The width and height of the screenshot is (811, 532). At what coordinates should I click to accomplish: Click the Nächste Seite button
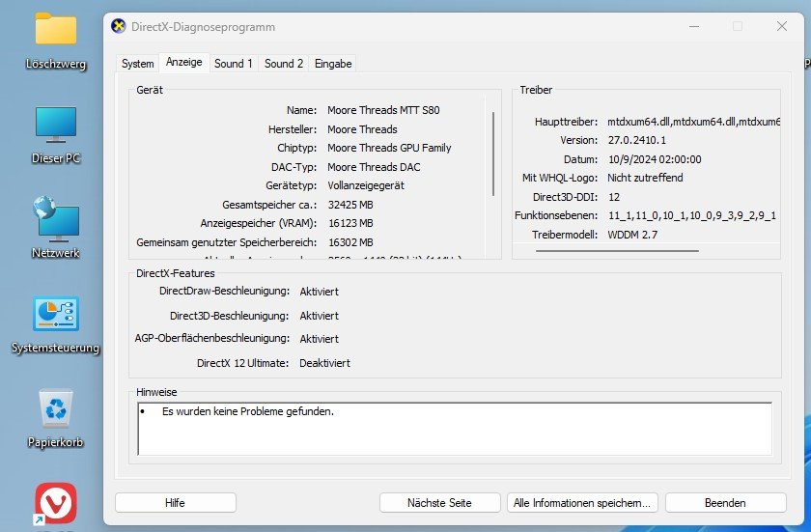click(x=439, y=502)
